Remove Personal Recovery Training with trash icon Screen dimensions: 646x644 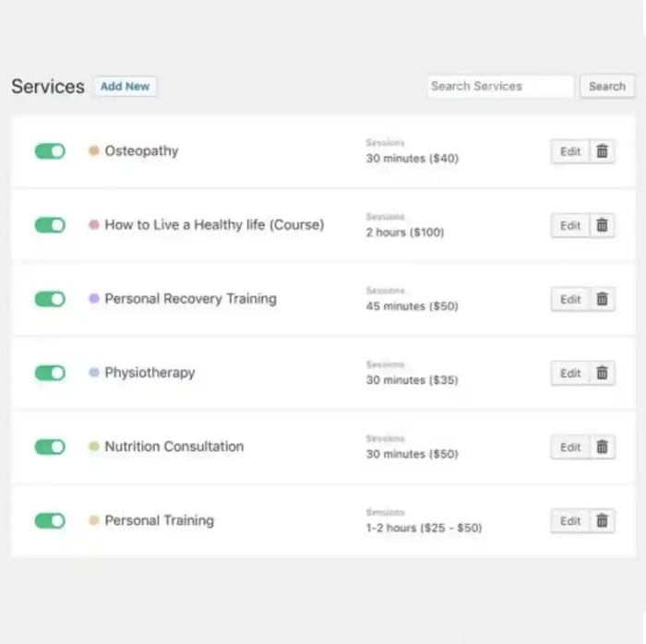click(x=602, y=299)
